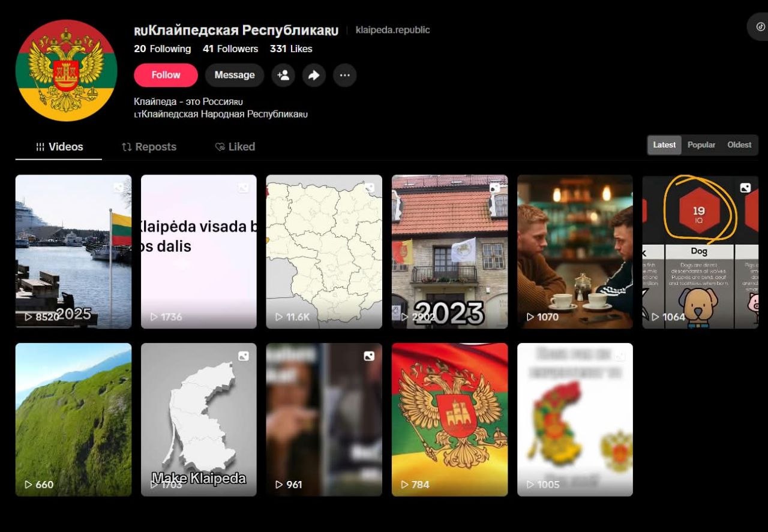Open the Liked tab
The image size is (768, 532).
point(235,147)
